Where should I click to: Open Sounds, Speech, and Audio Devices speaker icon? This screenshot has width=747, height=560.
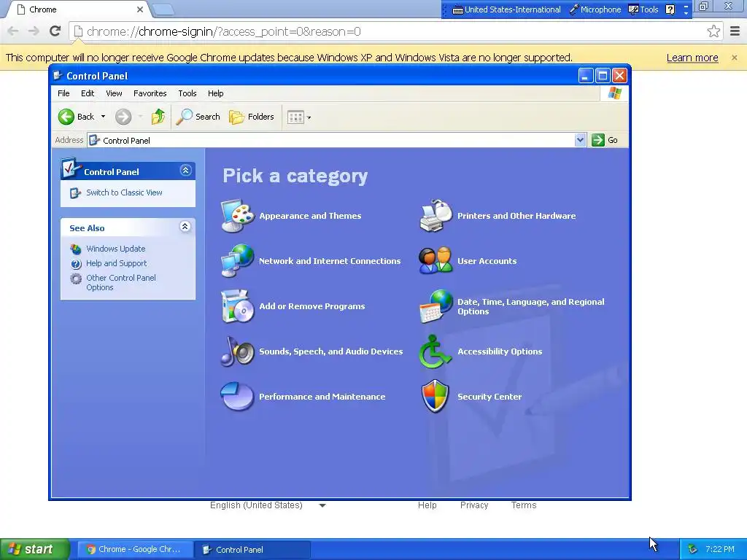[x=237, y=351]
